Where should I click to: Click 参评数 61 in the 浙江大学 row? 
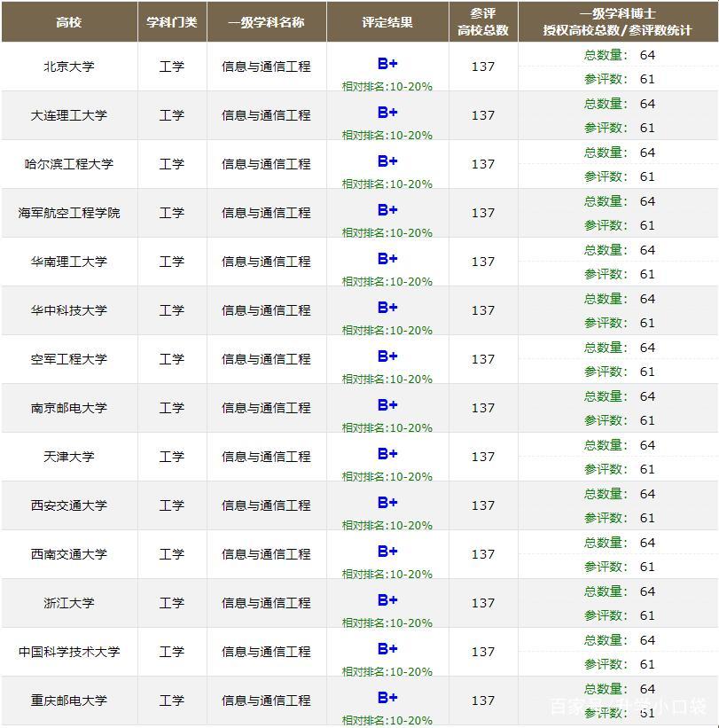(x=620, y=615)
